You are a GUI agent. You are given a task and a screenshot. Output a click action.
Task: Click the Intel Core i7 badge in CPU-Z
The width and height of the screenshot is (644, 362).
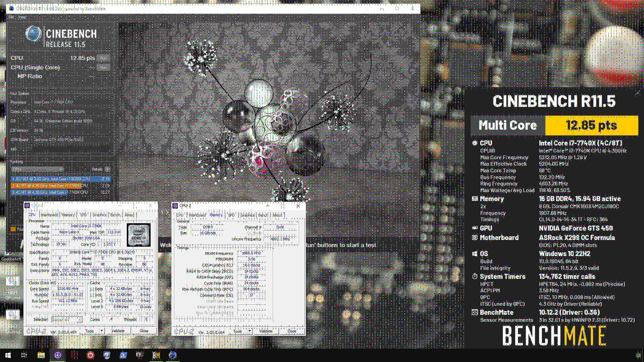pos(139,235)
